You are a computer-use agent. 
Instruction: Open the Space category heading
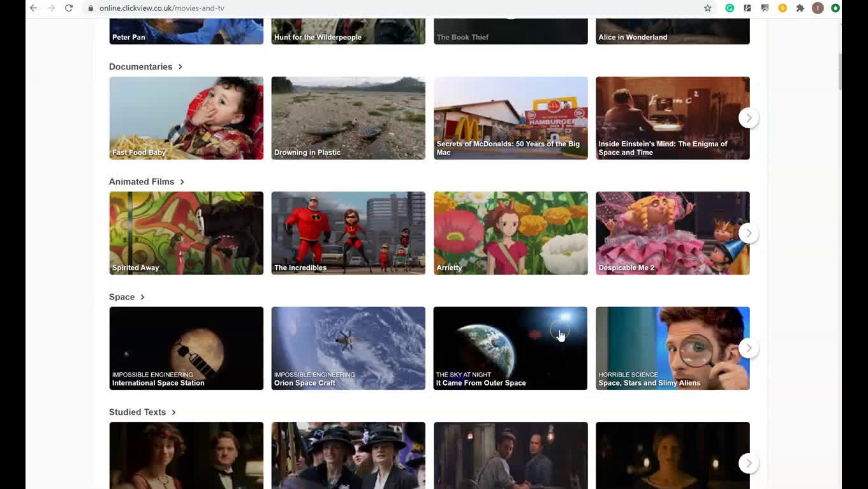[127, 297]
